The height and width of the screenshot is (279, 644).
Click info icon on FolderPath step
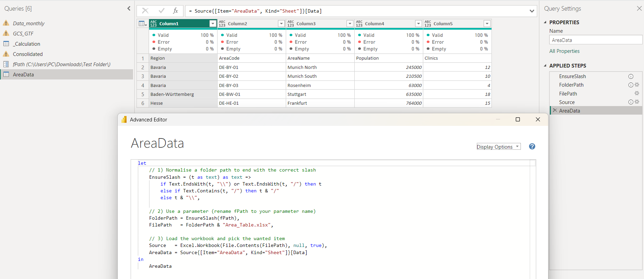(x=631, y=85)
